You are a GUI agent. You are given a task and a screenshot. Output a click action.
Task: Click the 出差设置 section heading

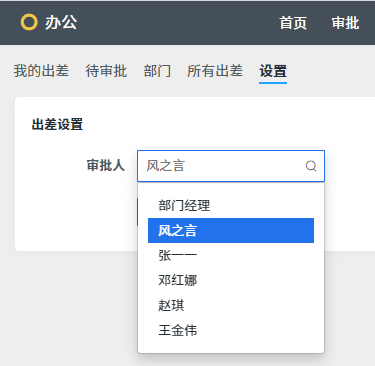pyautogui.click(x=57, y=124)
